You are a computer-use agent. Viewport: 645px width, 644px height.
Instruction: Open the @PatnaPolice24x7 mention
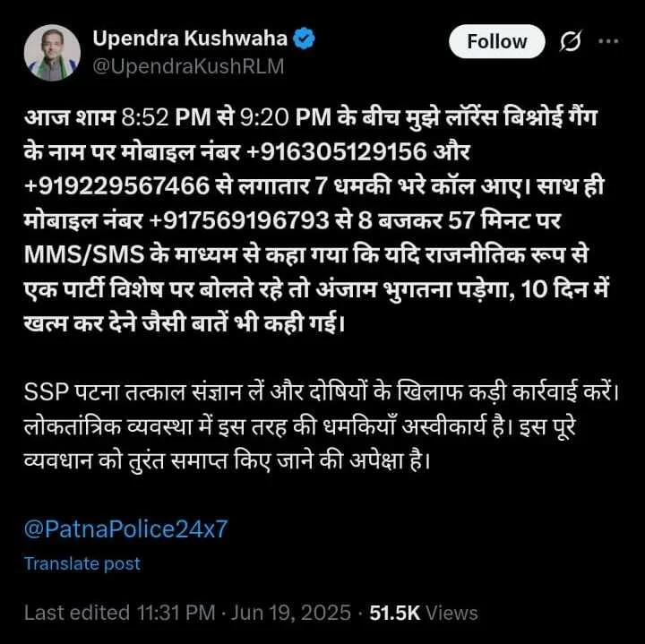pos(126,528)
